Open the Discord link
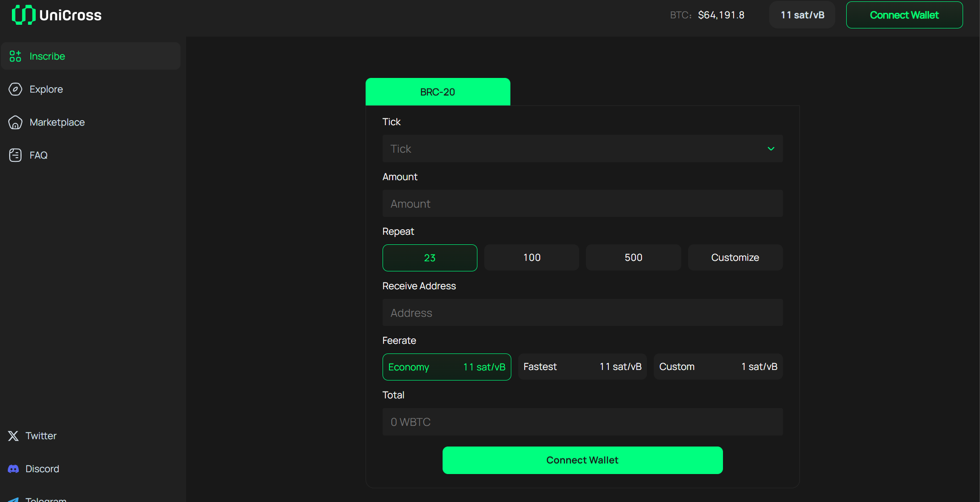 tap(42, 469)
